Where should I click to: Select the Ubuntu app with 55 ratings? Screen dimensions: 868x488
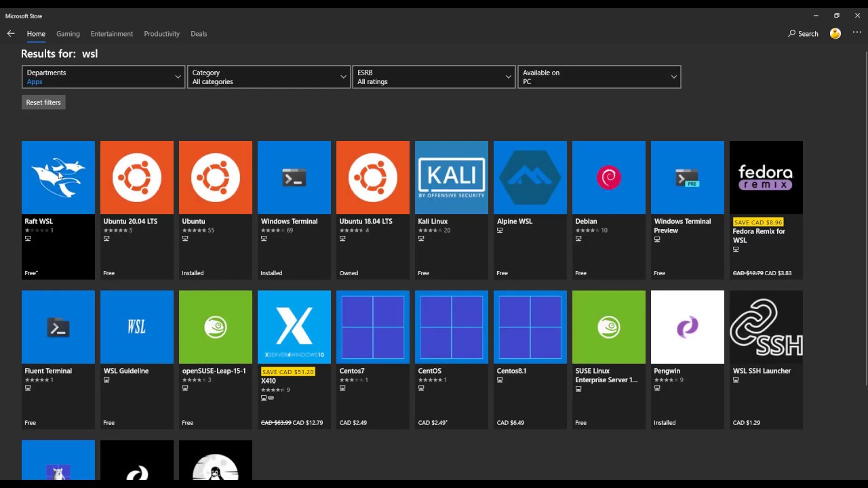click(x=216, y=210)
